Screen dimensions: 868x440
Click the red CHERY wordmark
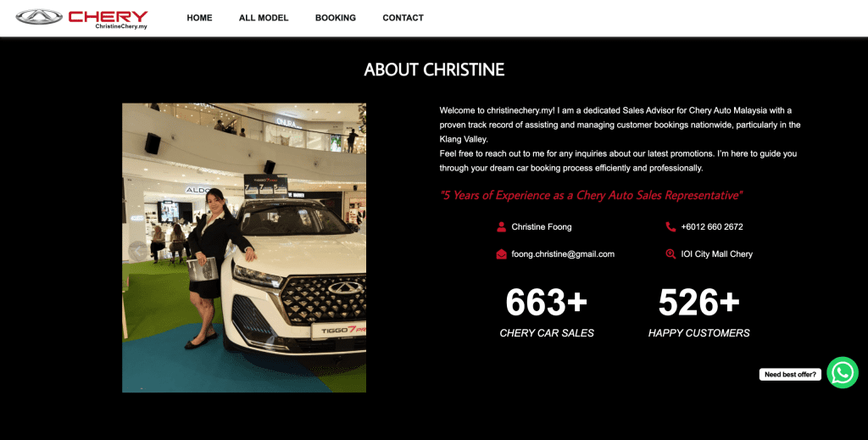tap(108, 16)
